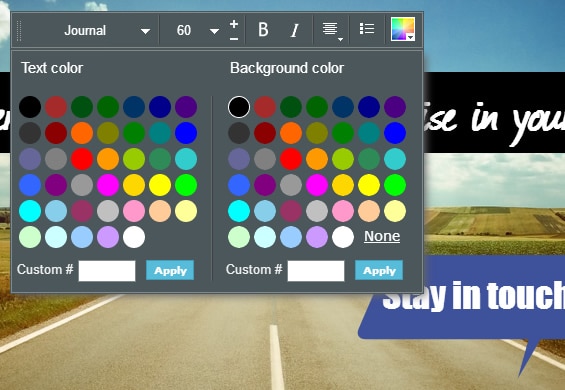Pick white in Text color palette
Viewport: 565px width, 390px height.
coord(134,237)
